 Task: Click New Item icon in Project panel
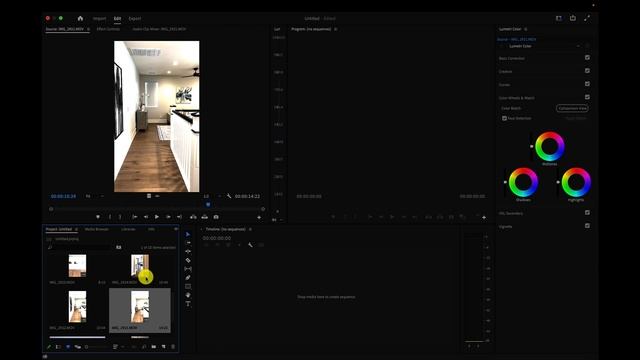coord(164,347)
